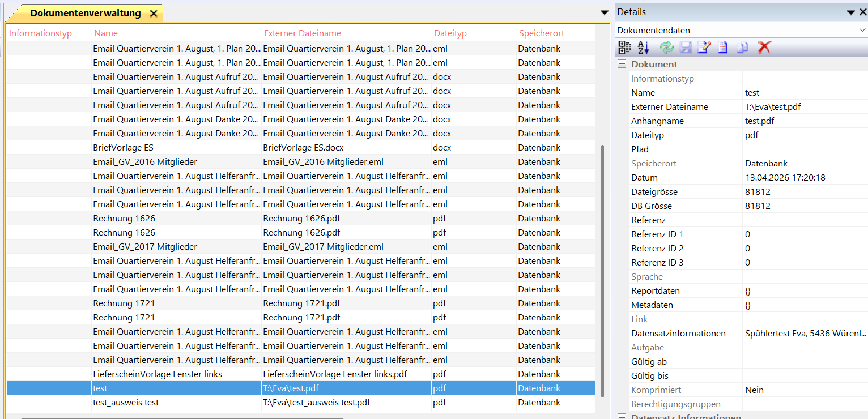Viewport: 868px width, 419px height.
Task: Click the Dateigrösse value 81812
Action: 805,192
